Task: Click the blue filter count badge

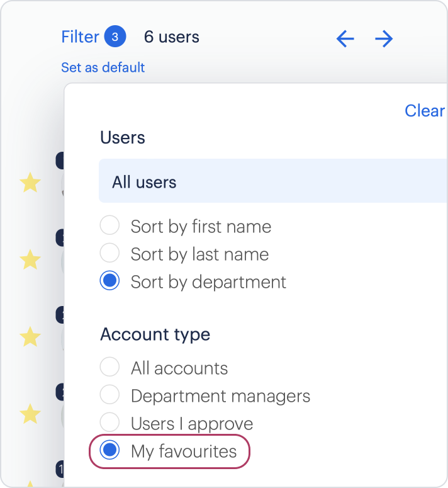Action: coord(115,37)
